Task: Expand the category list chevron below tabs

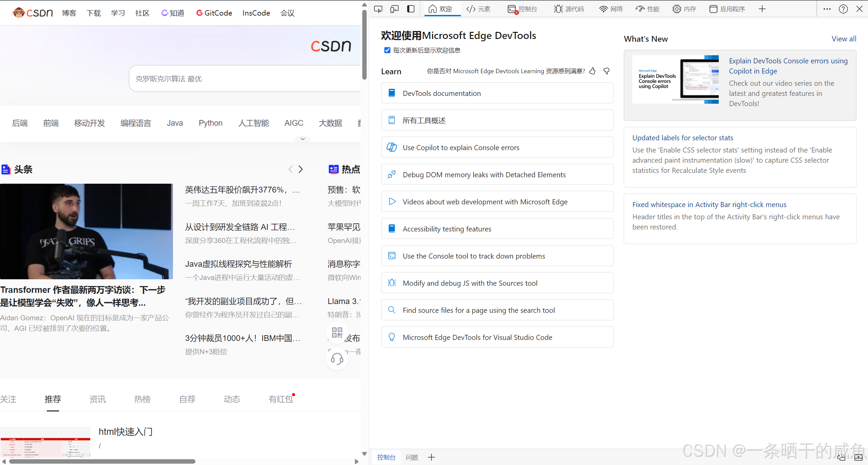Action: click(x=303, y=139)
